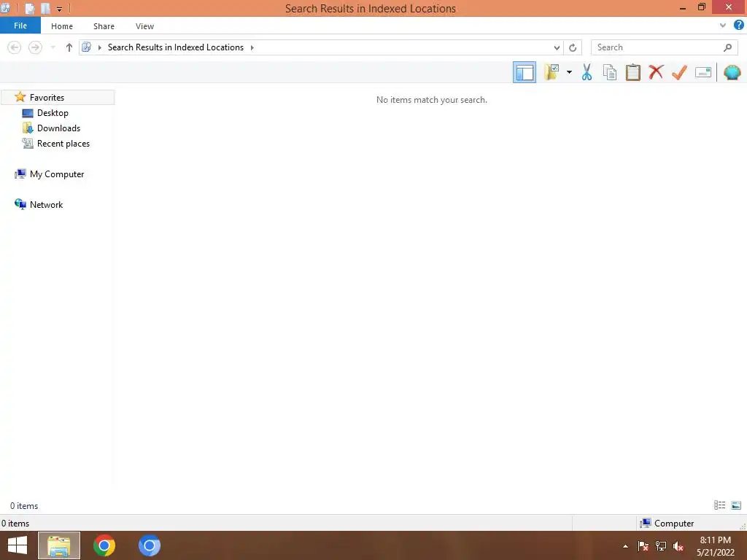Screen dimensions: 747x560
Task: Toggle the navigation pane layout button
Action: click(524, 72)
